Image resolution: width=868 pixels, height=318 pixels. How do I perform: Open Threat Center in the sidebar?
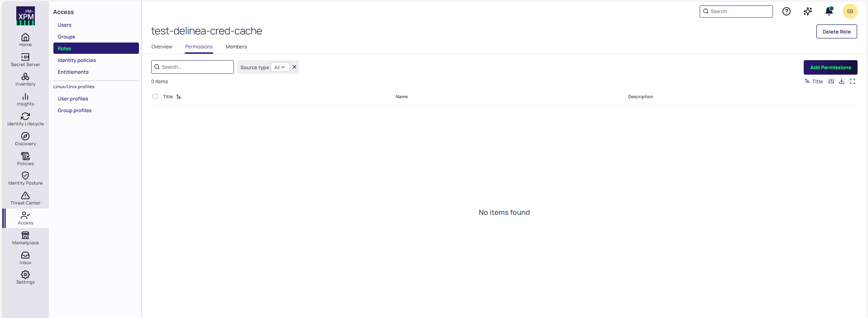point(25,199)
